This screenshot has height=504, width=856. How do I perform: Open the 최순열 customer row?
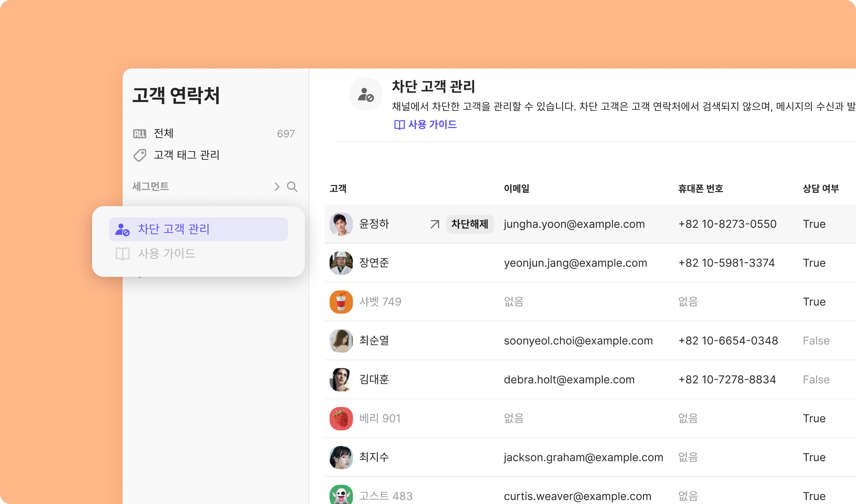click(374, 341)
